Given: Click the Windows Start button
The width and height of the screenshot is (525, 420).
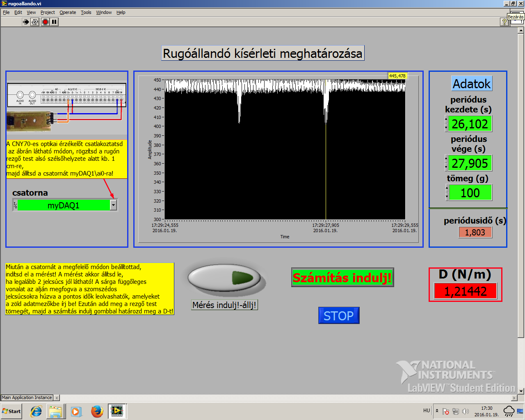Looking at the screenshot, I should [11, 411].
